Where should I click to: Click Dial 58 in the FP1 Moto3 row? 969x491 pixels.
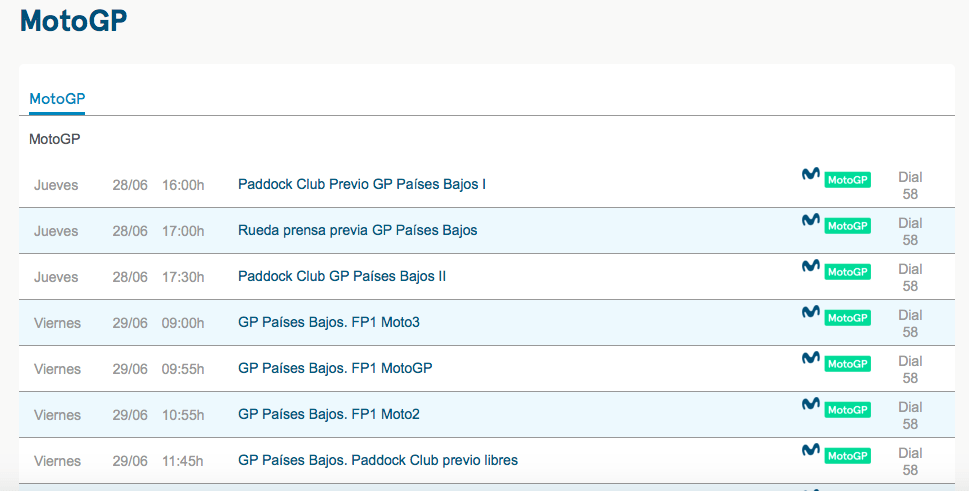click(x=910, y=323)
